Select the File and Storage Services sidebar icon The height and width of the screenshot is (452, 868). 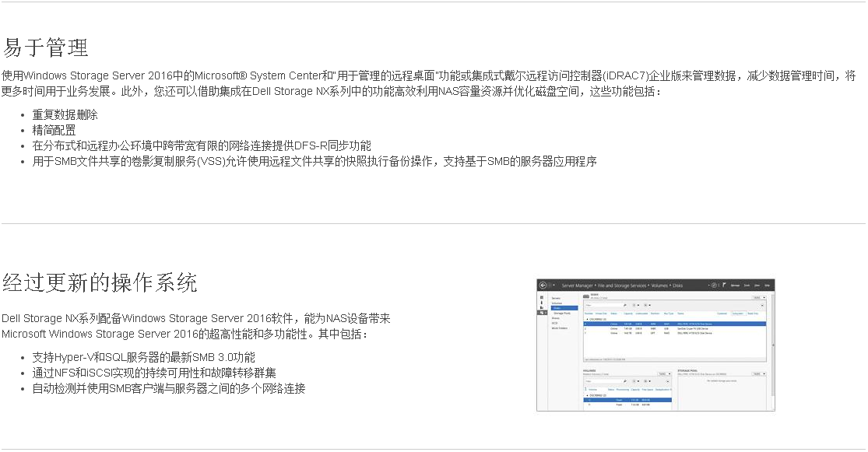pyautogui.click(x=542, y=312)
